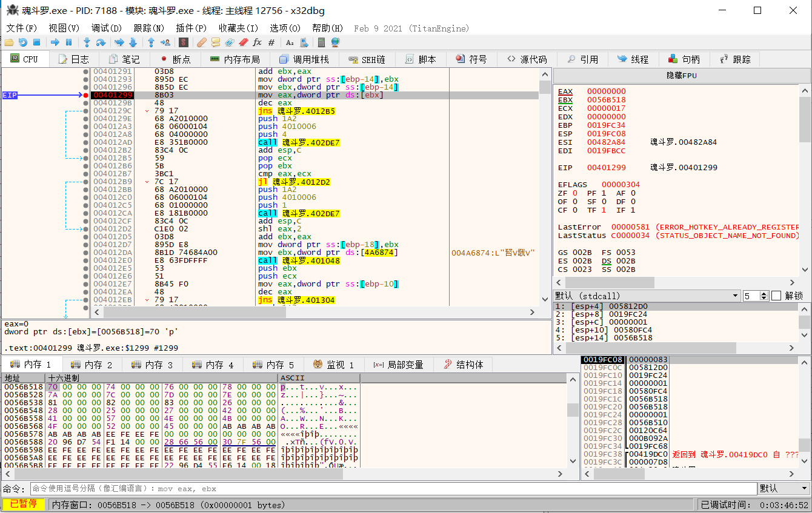Toggle the 解锁 checkbox

click(x=776, y=296)
